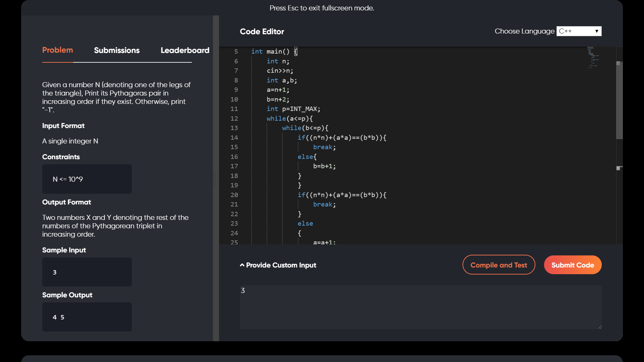The width and height of the screenshot is (644, 362).
Task: Click the while(a<=p) line in editor
Action: pyautogui.click(x=289, y=119)
